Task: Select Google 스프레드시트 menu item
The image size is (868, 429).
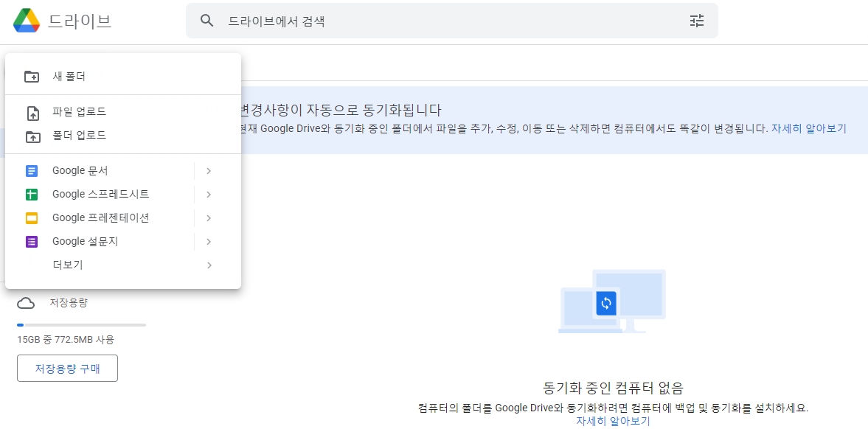Action: click(100, 195)
